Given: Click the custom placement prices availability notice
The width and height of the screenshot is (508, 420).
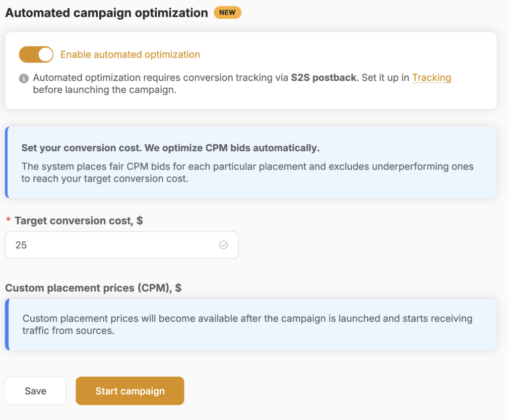Looking at the screenshot, I should click(x=248, y=324).
